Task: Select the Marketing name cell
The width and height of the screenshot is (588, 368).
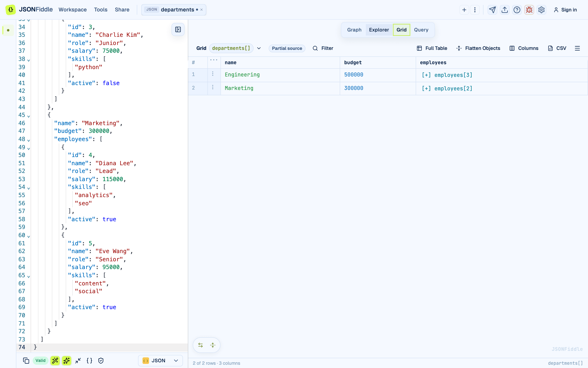Action: click(x=280, y=88)
